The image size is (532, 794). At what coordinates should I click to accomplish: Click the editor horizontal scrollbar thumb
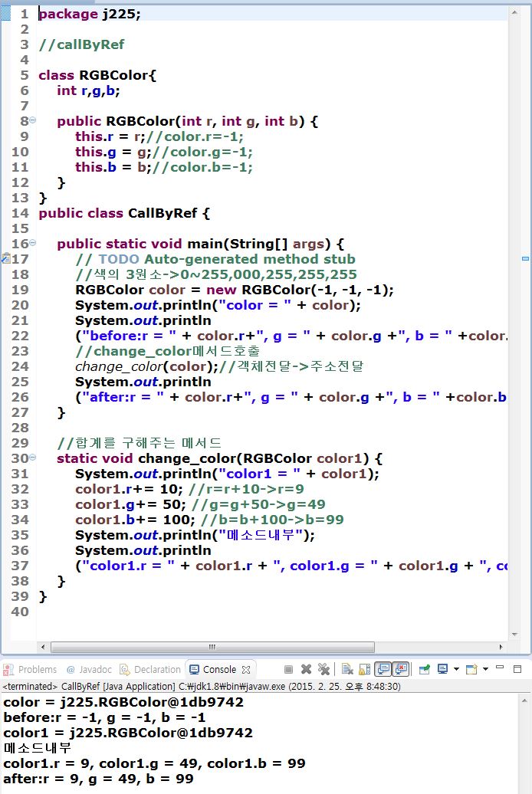click(213, 647)
